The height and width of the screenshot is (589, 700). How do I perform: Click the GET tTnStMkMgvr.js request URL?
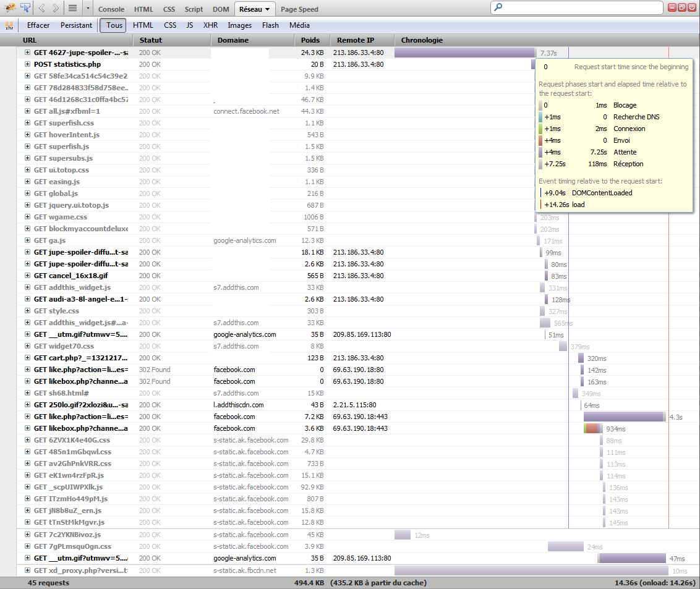pyautogui.click(x=69, y=522)
